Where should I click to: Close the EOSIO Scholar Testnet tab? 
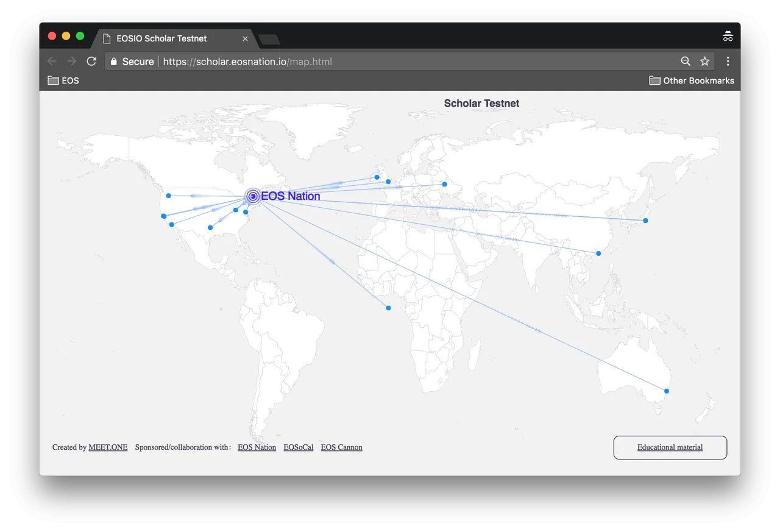pos(245,38)
